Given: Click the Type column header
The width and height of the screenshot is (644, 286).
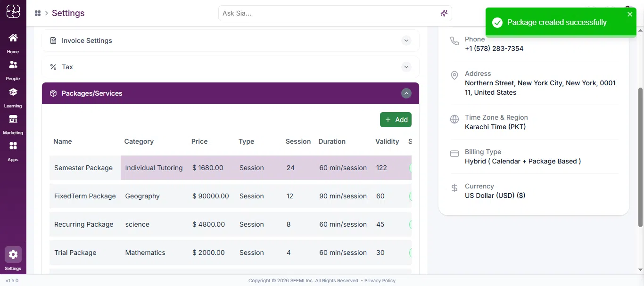Looking at the screenshot, I should tap(246, 141).
